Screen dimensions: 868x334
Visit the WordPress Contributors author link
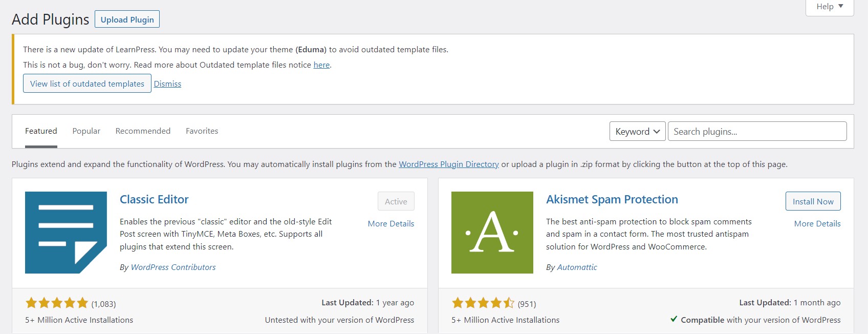tap(173, 267)
